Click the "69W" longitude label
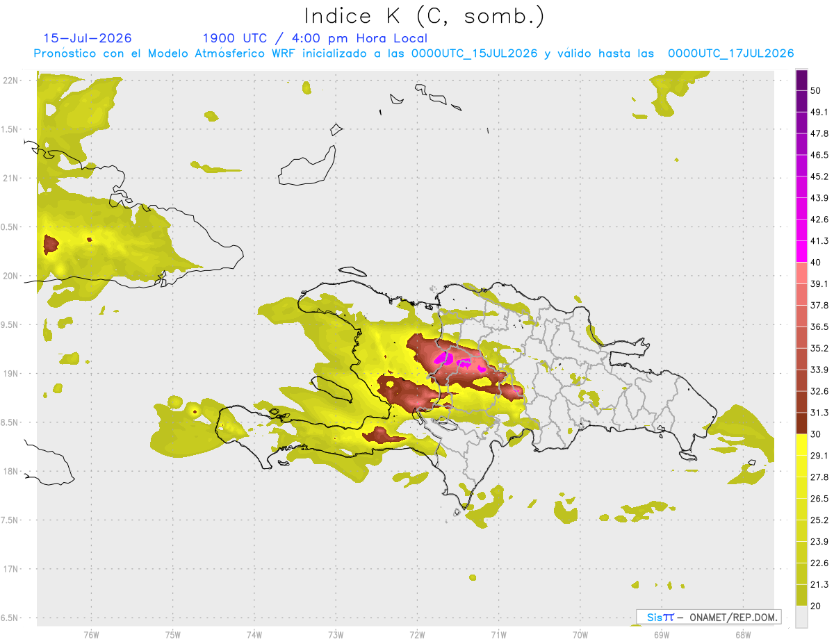Screen dimensions: 834x644 tap(662, 635)
